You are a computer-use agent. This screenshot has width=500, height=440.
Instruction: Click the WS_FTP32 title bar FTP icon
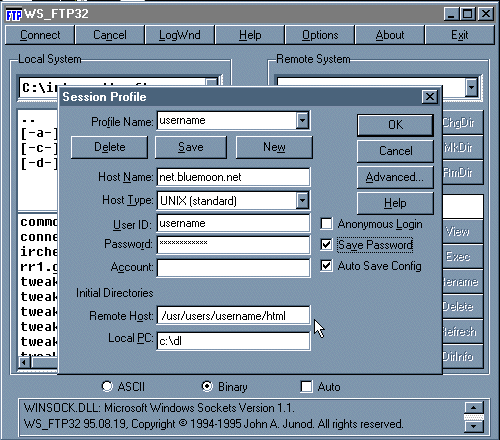click(x=14, y=14)
